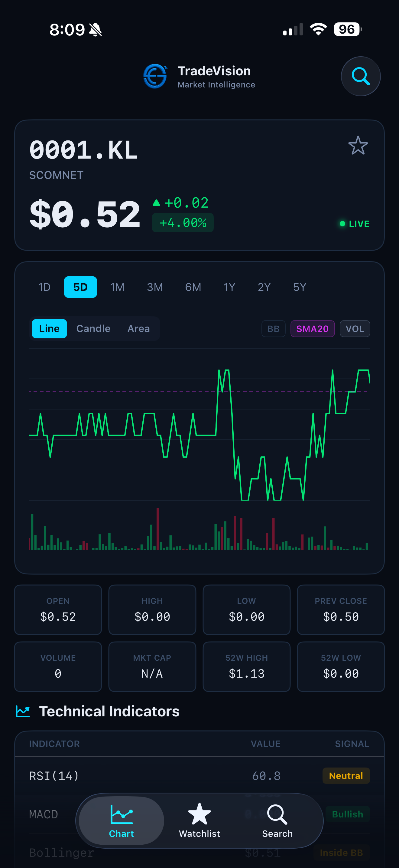
Task: Toggle the BB Bollinger Bands overlay
Action: [x=274, y=329]
